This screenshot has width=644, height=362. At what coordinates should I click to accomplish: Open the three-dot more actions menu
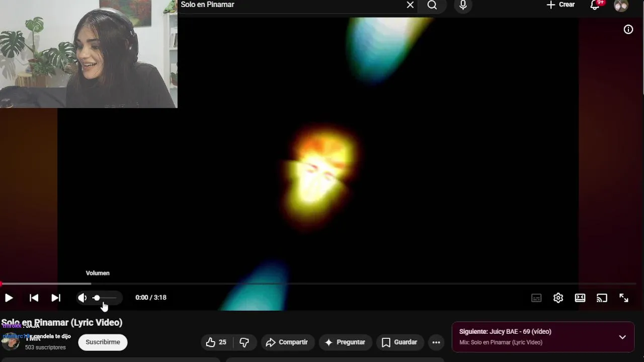[x=436, y=342]
